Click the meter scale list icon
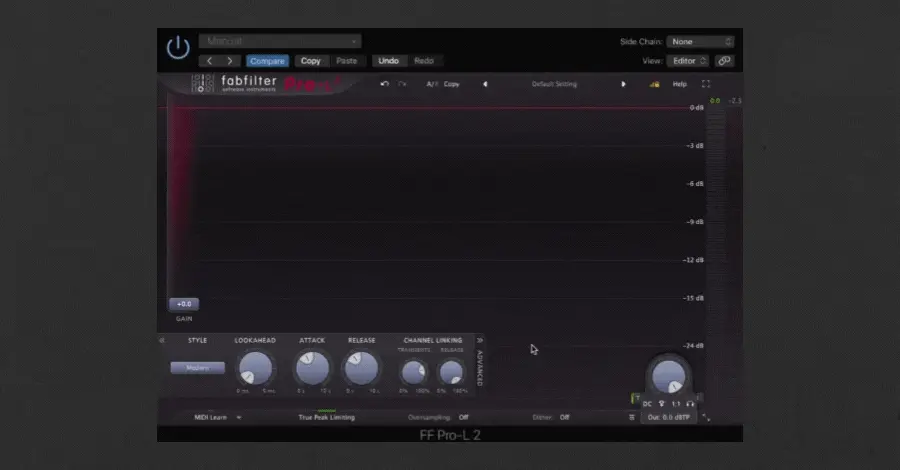900x470 pixels. pyautogui.click(x=632, y=418)
